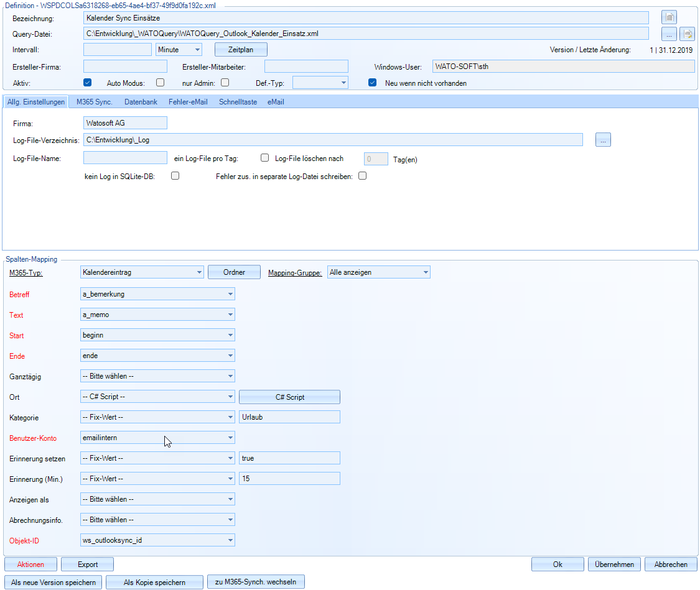Click the document icon beside Bezeichnung field

point(669,17)
